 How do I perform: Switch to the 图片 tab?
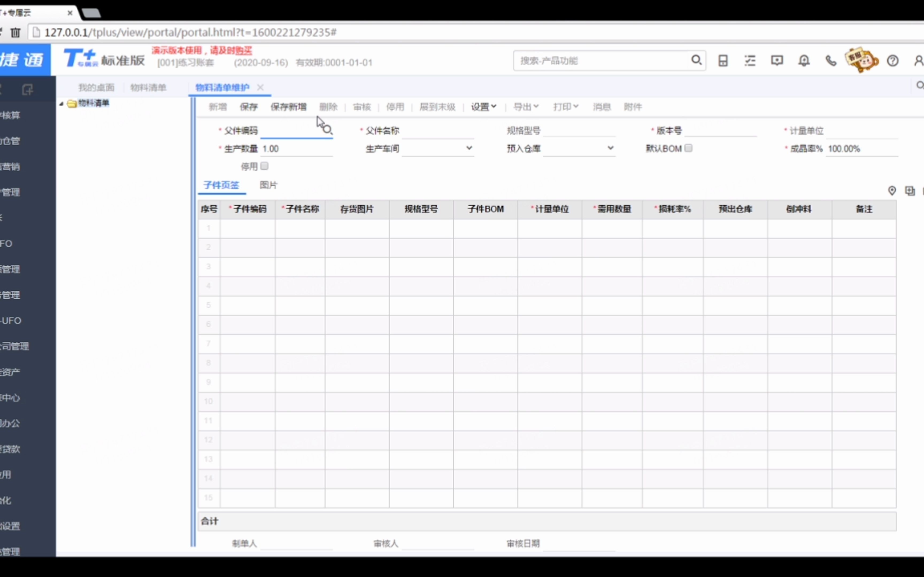tap(268, 185)
